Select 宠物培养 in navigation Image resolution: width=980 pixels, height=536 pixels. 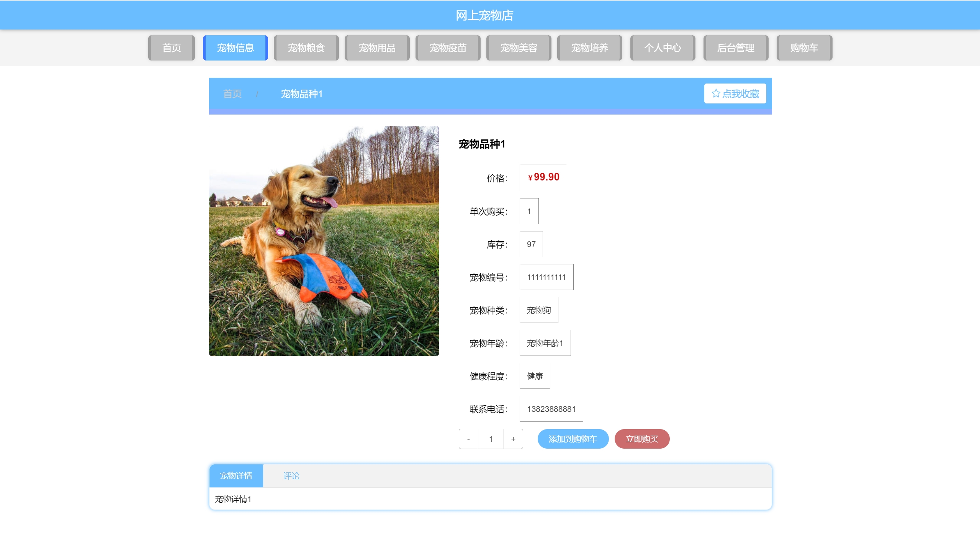(x=589, y=48)
